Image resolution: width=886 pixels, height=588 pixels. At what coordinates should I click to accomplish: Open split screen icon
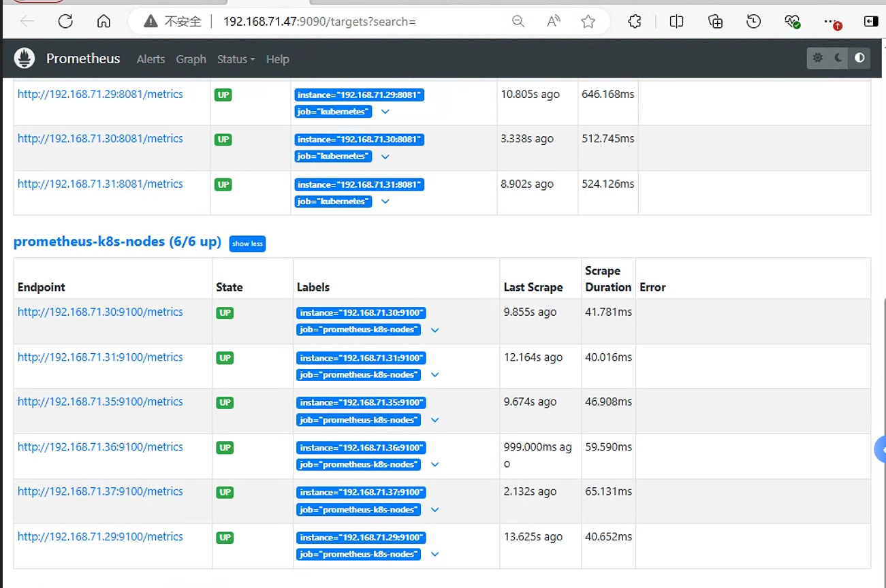(676, 22)
